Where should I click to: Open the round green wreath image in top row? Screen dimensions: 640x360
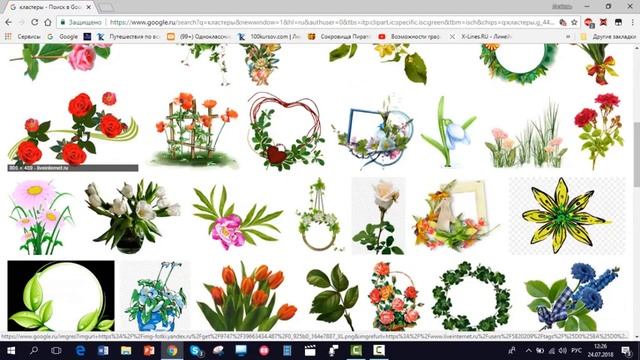(x=519, y=63)
